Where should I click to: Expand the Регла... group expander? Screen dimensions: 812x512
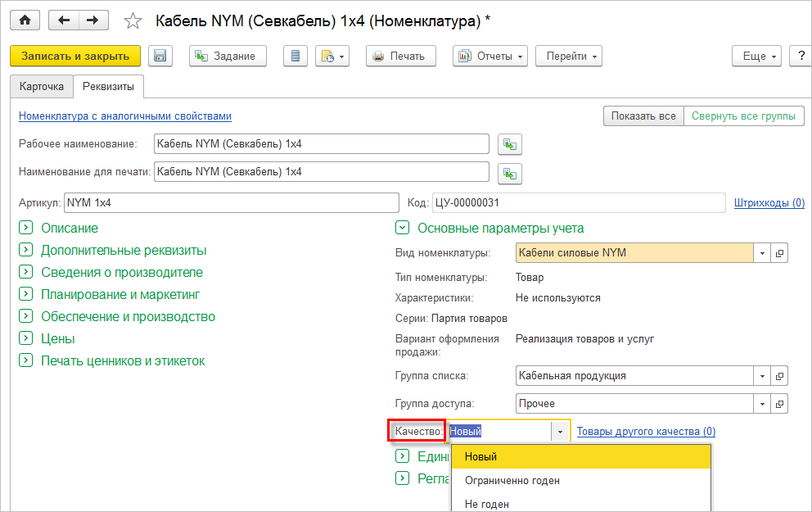coord(403,478)
